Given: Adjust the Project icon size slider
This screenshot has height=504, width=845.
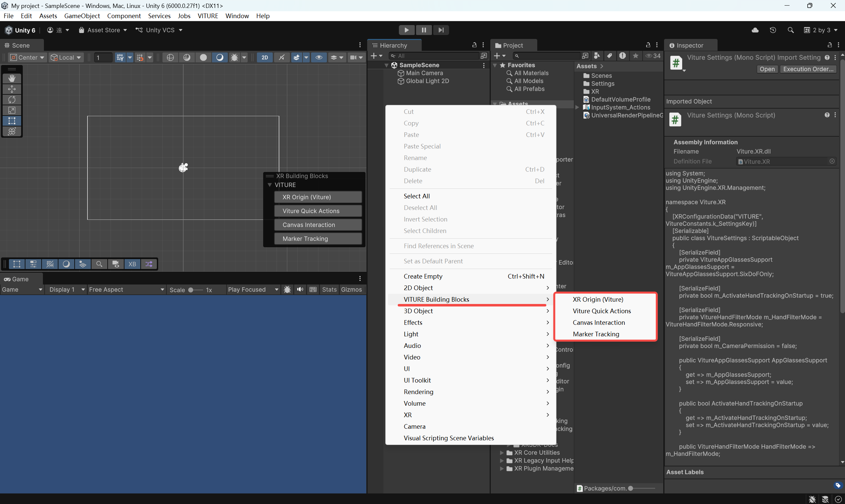Looking at the screenshot, I should (642, 488).
